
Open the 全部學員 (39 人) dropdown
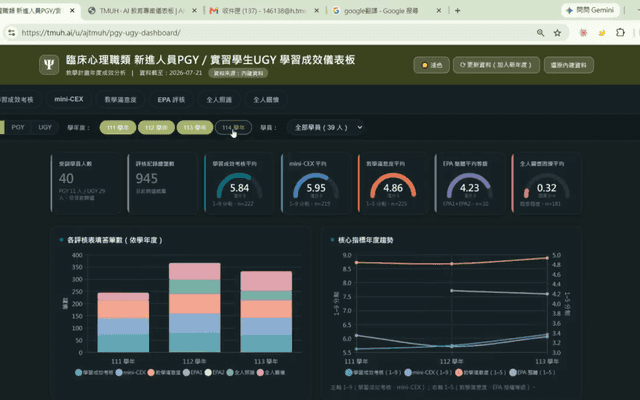click(326, 127)
